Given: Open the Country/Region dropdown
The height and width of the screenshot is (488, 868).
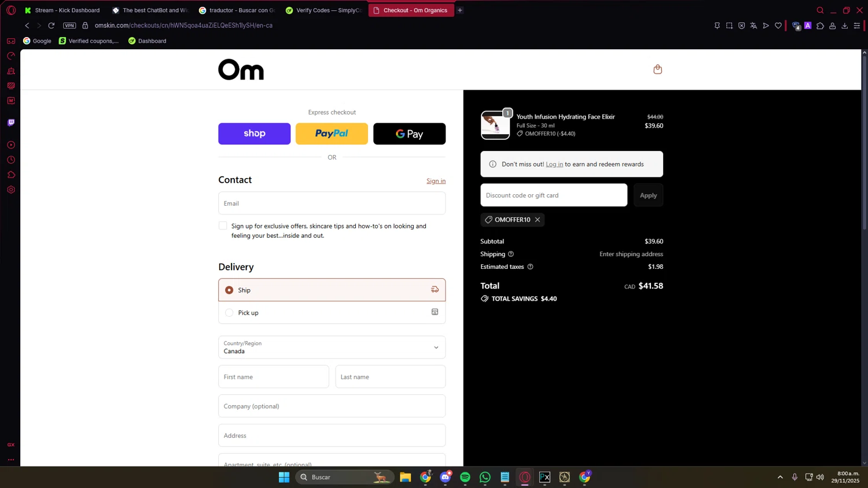Looking at the screenshot, I should pos(332,347).
